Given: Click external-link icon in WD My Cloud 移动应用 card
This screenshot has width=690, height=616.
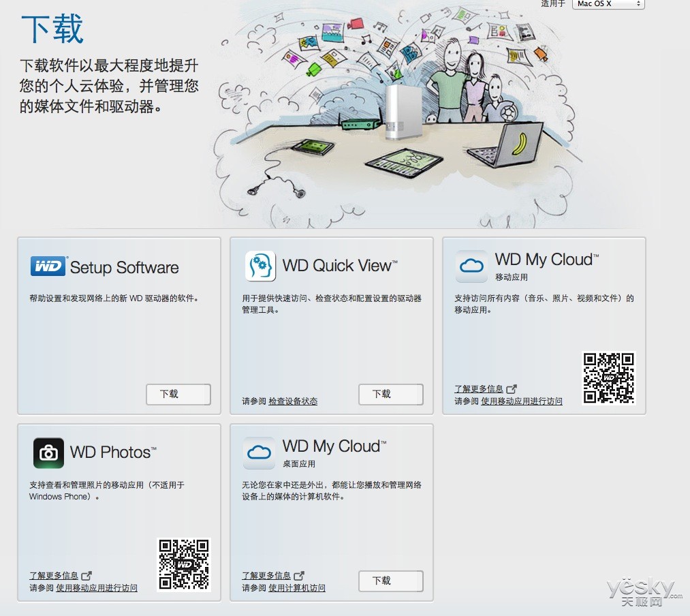Looking at the screenshot, I should pos(512,389).
